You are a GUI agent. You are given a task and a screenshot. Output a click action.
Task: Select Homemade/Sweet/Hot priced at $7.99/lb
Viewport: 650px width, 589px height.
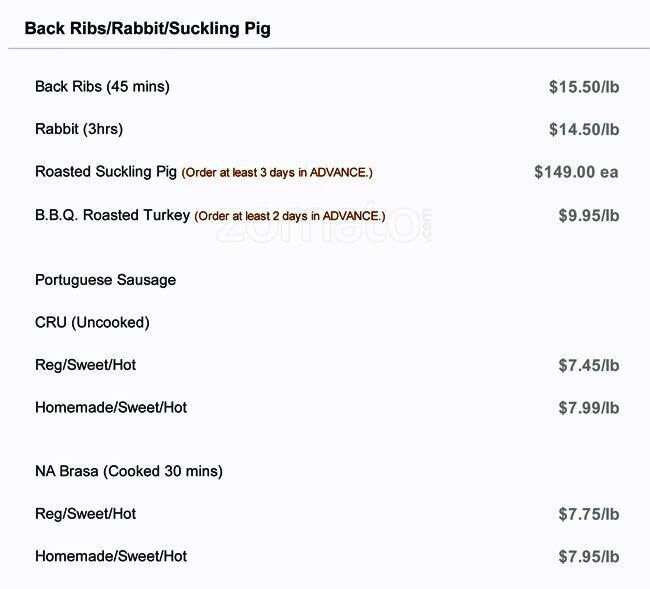pyautogui.click(x=111, y=408)
